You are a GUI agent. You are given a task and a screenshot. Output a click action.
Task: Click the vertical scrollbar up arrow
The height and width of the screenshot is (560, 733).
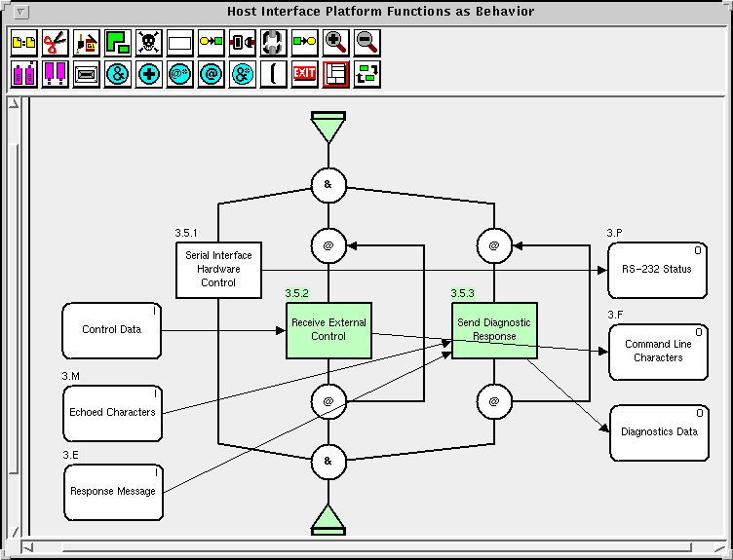(x=15, y=103)
